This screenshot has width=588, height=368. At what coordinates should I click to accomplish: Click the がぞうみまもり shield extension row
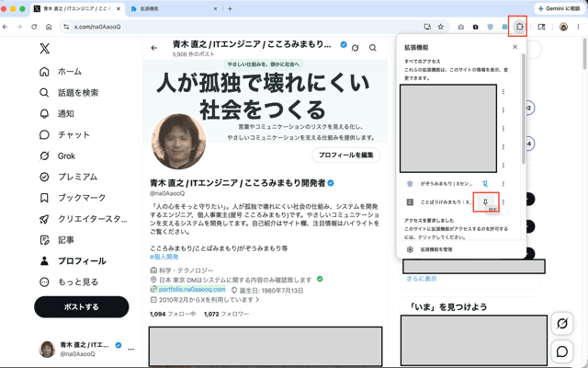pos(439,184)
